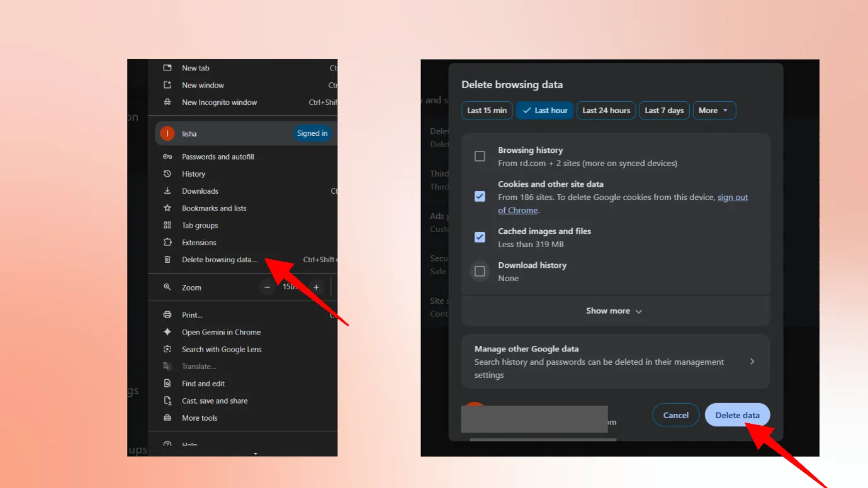
Task: Click the Cancel button
Action: pyautogui.click(x=676, y=415)
